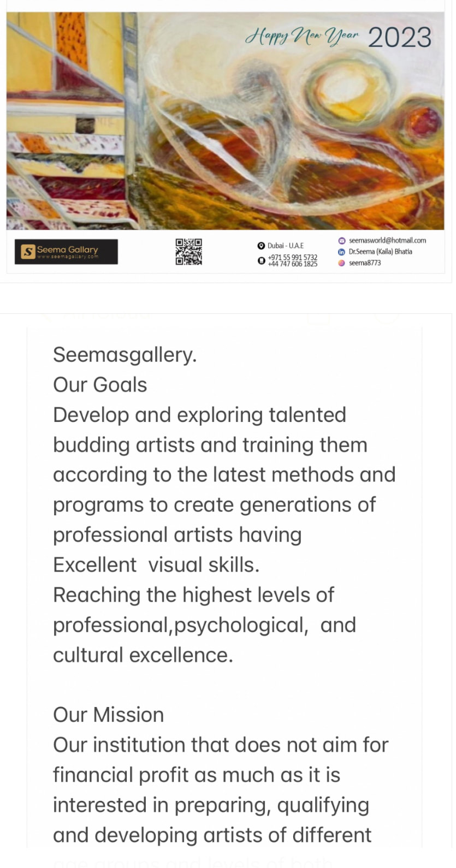456x868 pixels.
Task: Click the Happy New Year script text
Action: 301,37
